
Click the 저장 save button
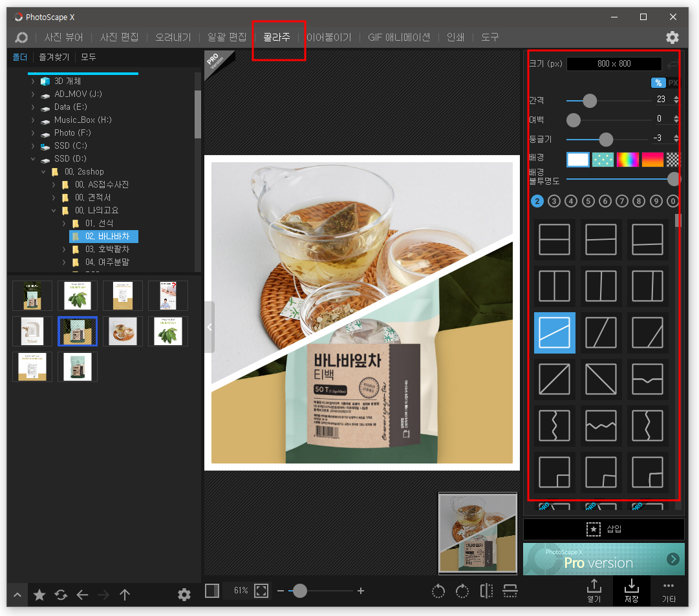click(632, 591)
